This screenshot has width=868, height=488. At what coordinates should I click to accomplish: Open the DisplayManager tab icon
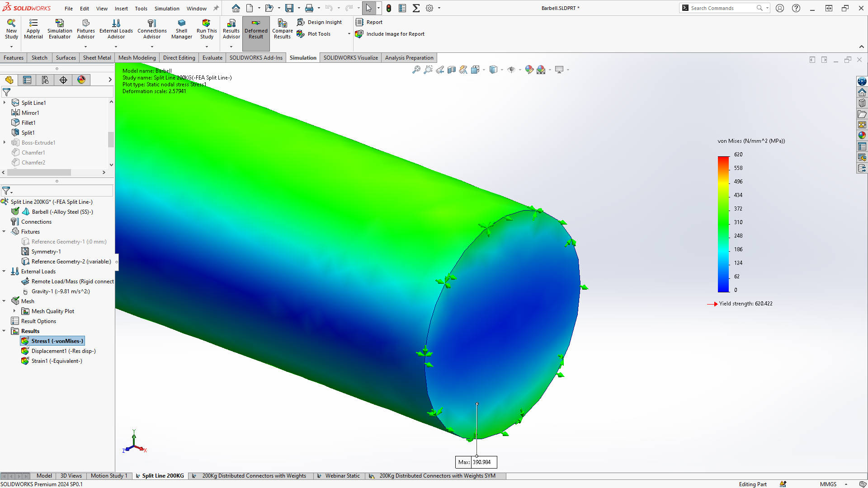pyautogui.click(x=81, y=80)
